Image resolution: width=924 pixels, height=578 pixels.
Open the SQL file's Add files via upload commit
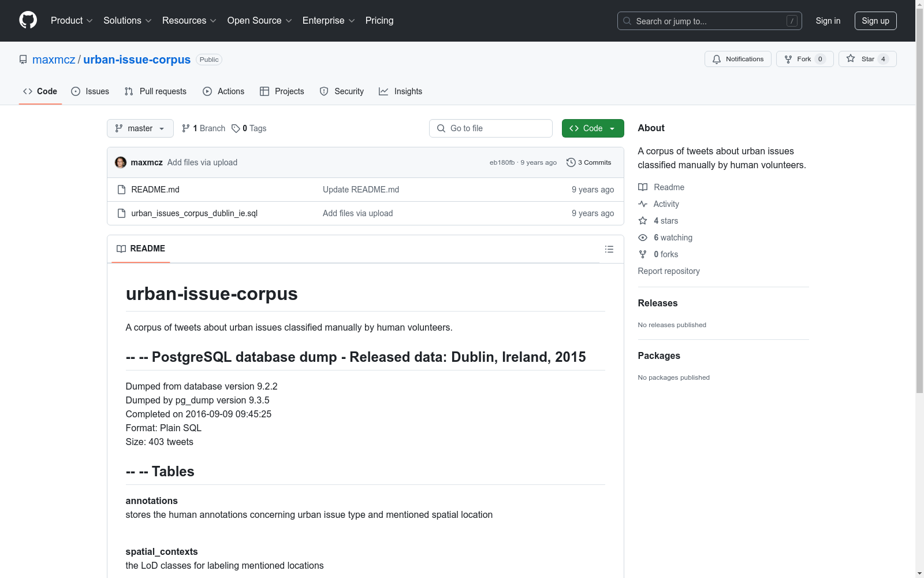click(x=358, y=213)
